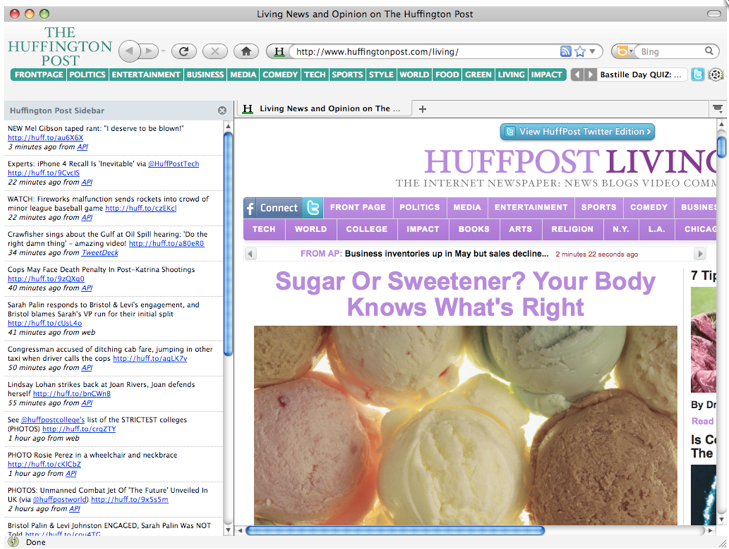Screen dimensions: 729x549
Task: Open AP headline about business inventories
Action: [x=447, y=254]
